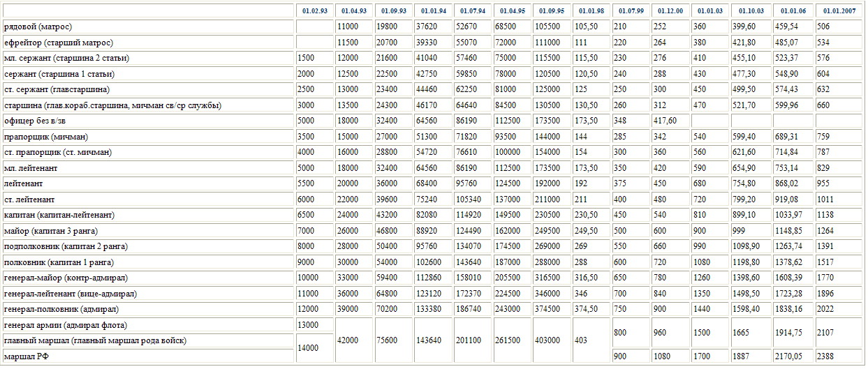Click value 417,60 in офицер без в/зв row

(665, 121)
